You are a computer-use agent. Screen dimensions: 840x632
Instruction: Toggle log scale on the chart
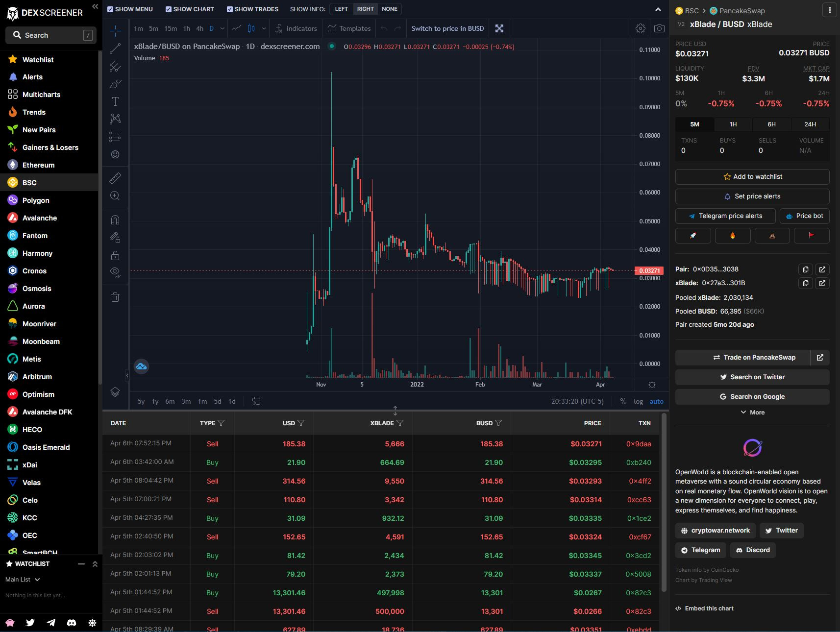click(638, 401)
